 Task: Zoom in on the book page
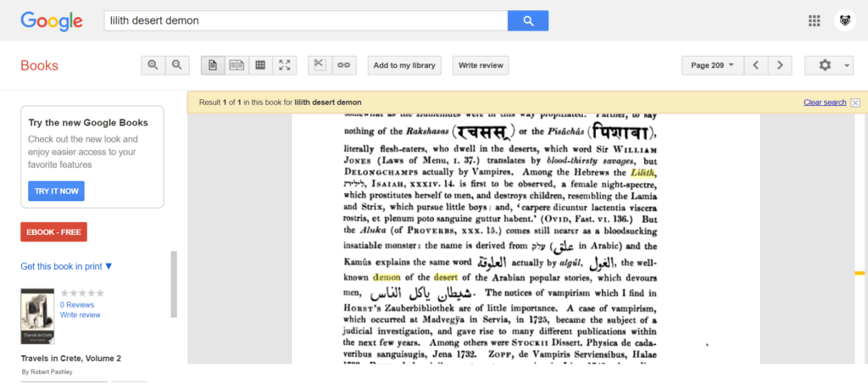pos(153,65)
